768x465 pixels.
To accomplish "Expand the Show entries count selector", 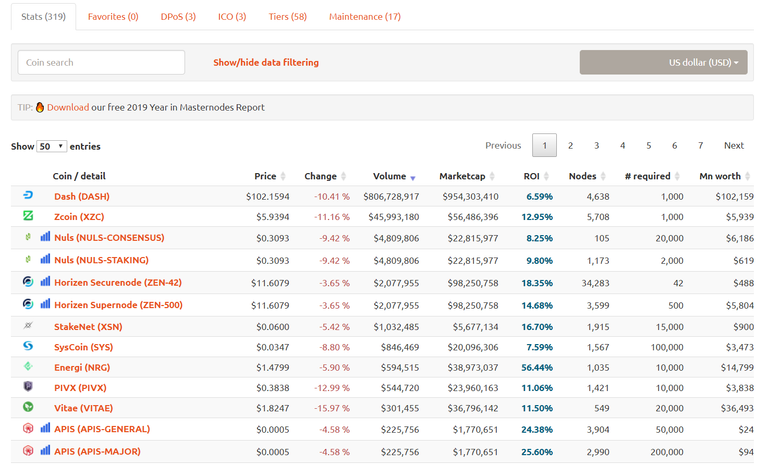I will 51,146.
